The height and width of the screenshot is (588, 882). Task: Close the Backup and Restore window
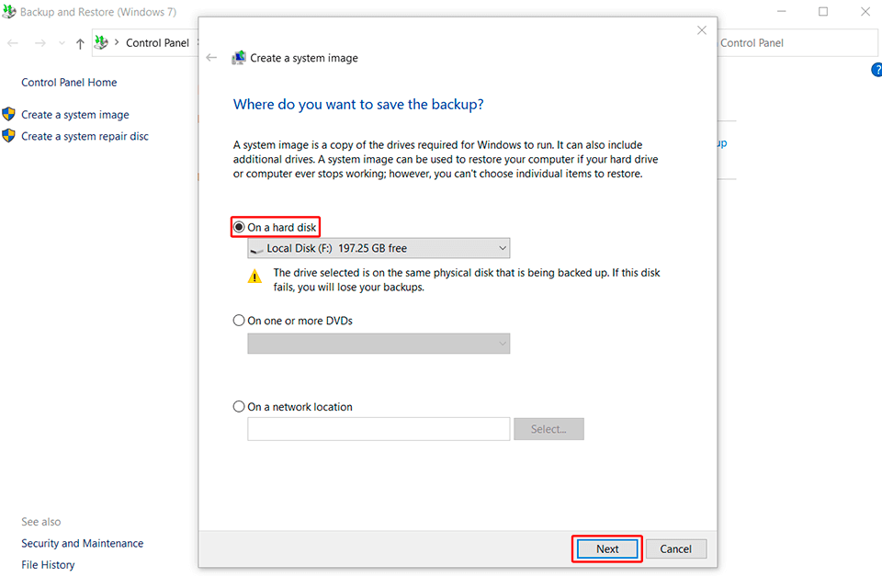click(865, 11)
